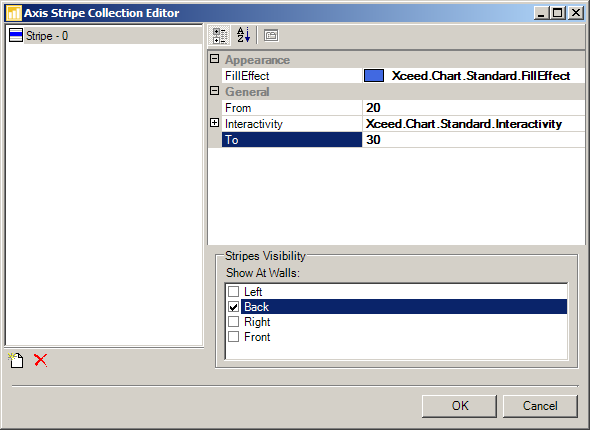Click the blue FillEffect color swatch
The width and height of the screenshot is (590, 430).
[374, 76]
